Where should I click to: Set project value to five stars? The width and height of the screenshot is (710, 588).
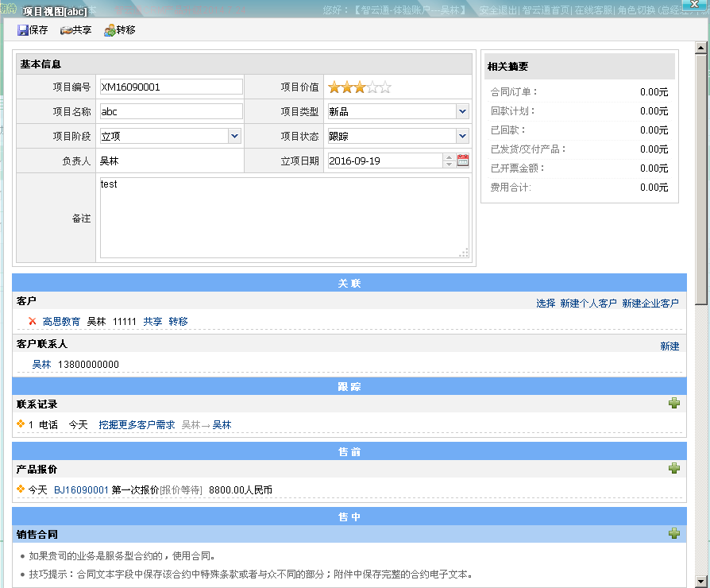tap(385, 87)
